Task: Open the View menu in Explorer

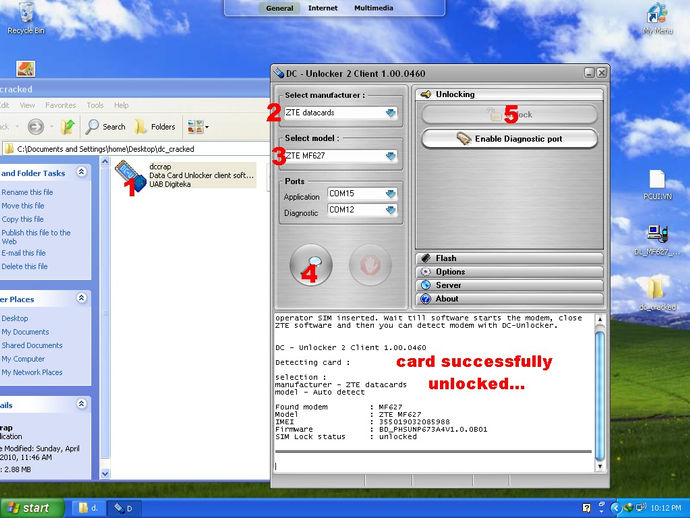Action: click(27, 105)
